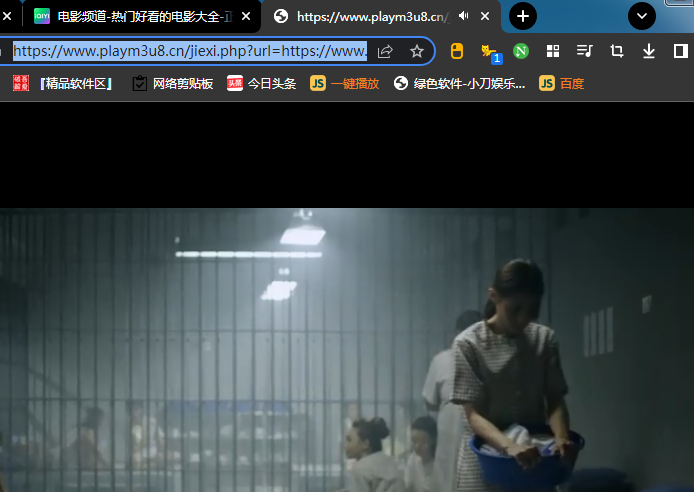
Task: Open the downloads icon
Action: (x=649, y=51)
